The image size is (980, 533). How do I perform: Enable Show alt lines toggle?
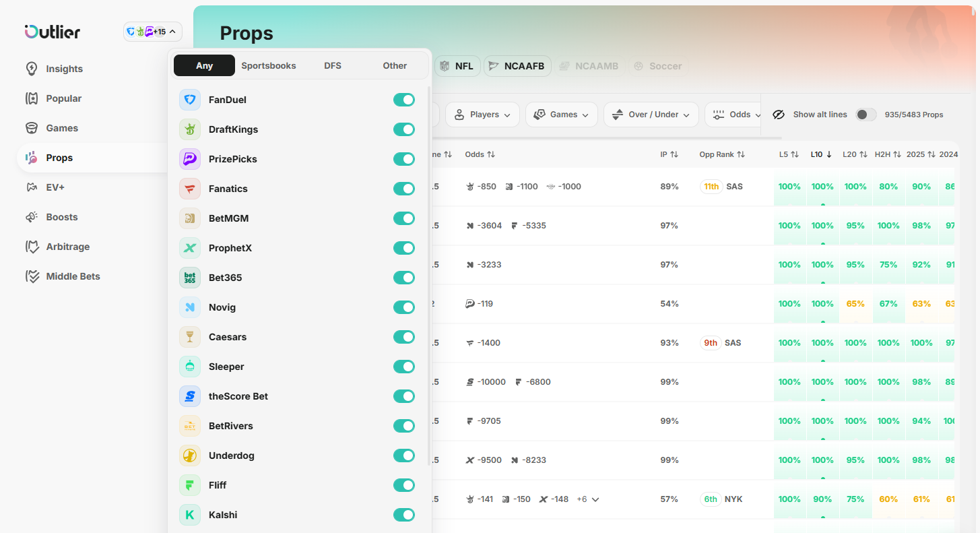click(x=866, y=115)
